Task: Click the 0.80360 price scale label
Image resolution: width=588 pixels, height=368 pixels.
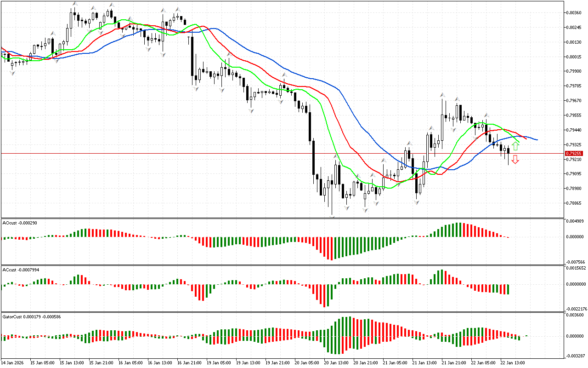Action: pos(574,12)
